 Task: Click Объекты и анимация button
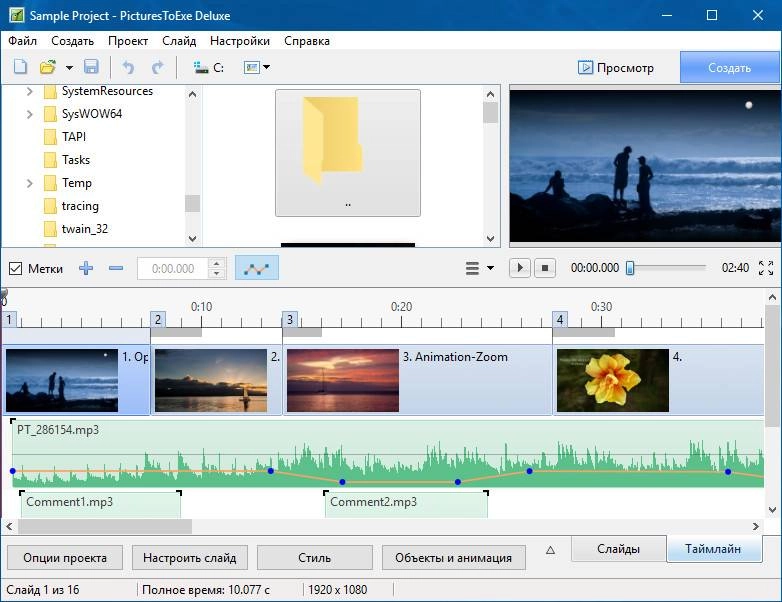point(453,558)
